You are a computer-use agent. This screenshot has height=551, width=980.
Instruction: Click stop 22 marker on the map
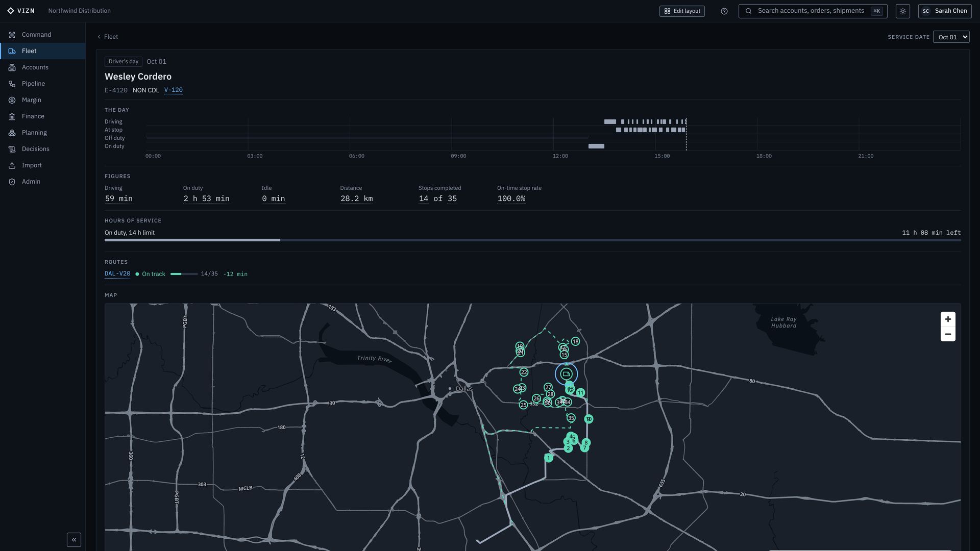tap(524, 372)
